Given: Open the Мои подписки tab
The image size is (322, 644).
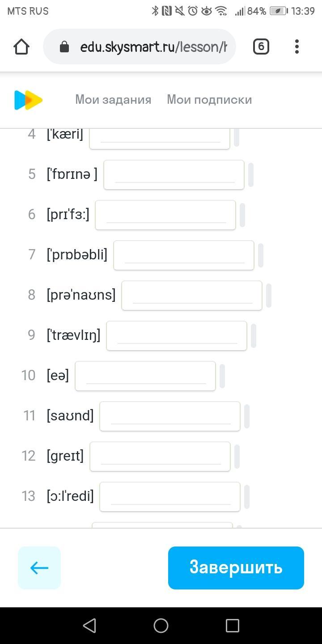Looking at the screenshot, I should click(x=209, y=100).
